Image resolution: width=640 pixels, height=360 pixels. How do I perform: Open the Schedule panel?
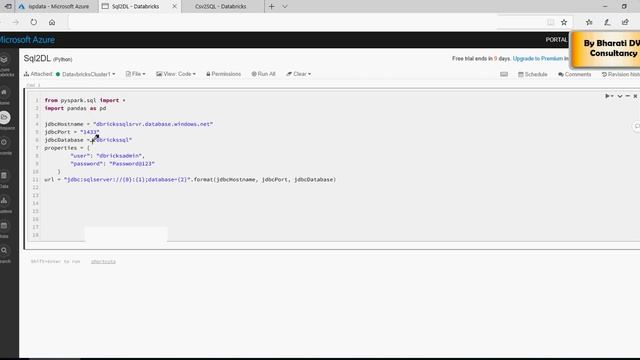(533, 74)
